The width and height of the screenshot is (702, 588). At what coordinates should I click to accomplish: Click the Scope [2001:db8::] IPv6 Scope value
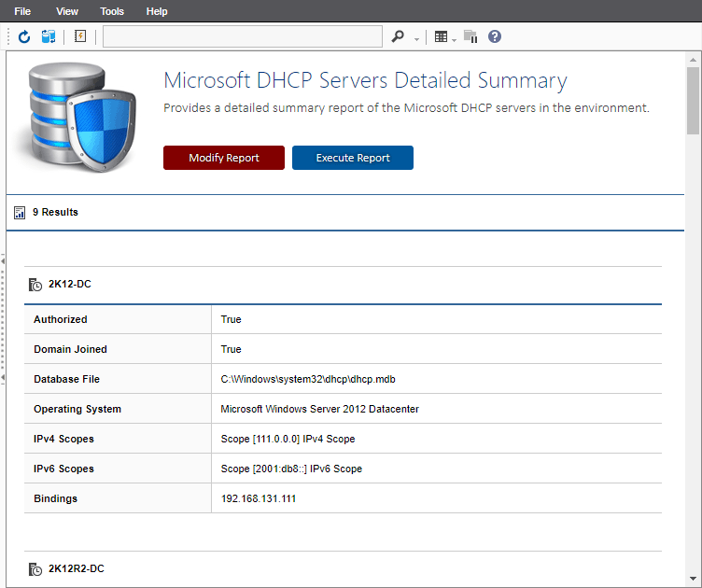click(291, 469)
